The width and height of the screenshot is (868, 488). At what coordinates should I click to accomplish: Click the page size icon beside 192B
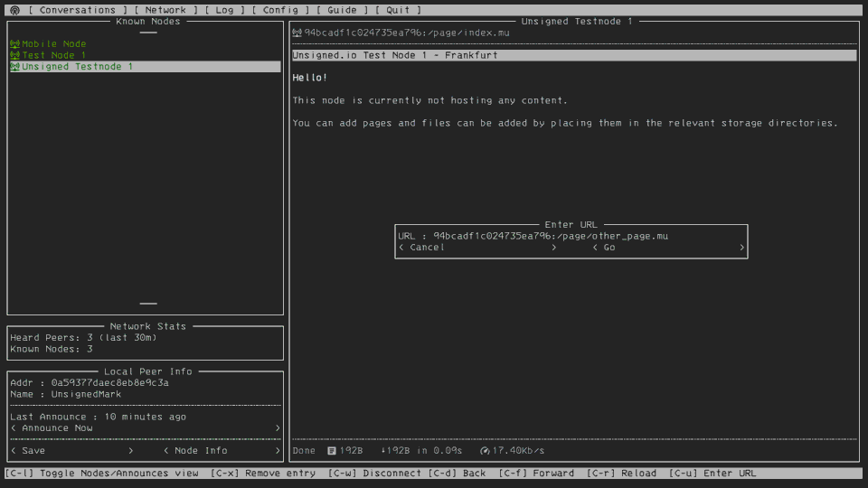pyautogui.click(x=332, y=450)
